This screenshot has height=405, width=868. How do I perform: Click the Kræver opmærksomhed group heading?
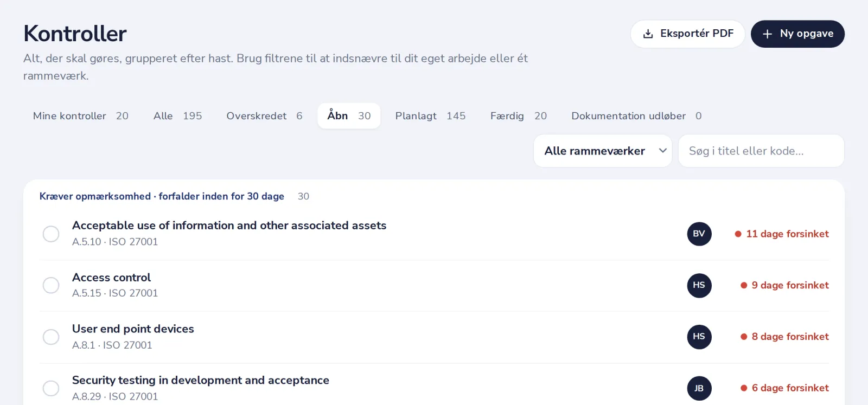162,196
